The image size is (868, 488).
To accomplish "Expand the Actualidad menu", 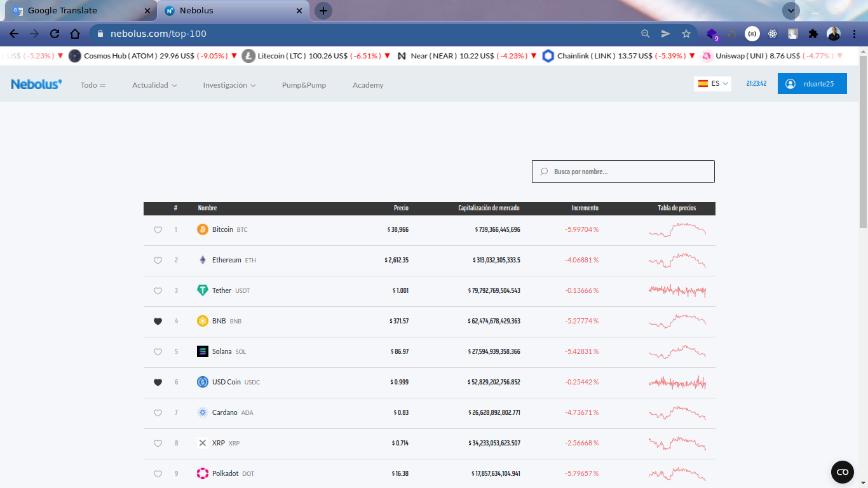I will tap(154, 85).
